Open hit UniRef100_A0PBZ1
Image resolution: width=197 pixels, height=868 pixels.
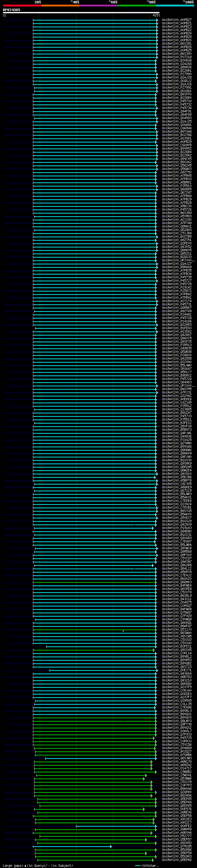pyautogui.click(x=177, y=23)
